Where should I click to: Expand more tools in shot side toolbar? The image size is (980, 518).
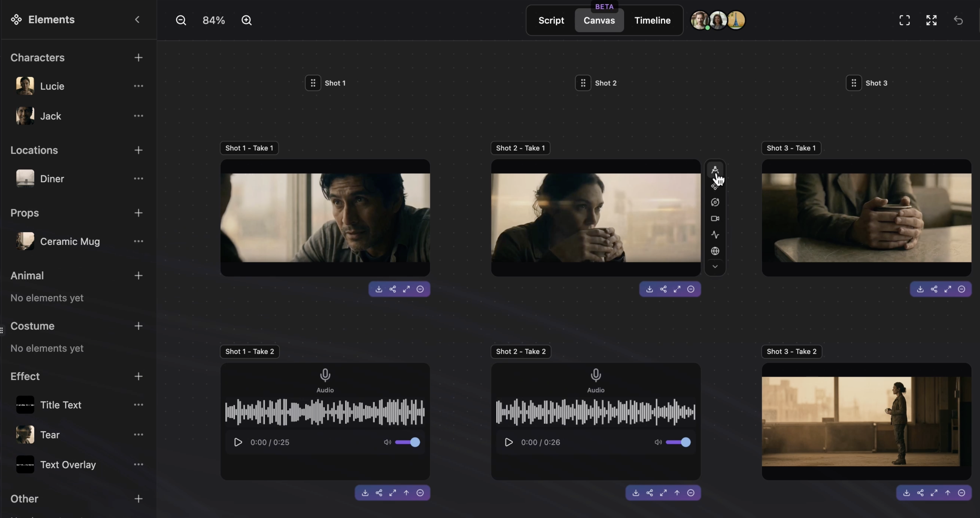click(715, 267)
